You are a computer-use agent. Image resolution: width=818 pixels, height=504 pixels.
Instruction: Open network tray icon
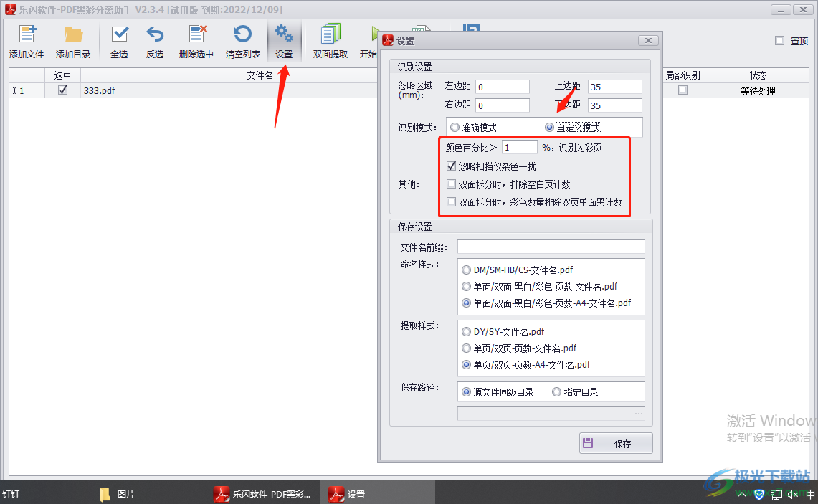776,494
